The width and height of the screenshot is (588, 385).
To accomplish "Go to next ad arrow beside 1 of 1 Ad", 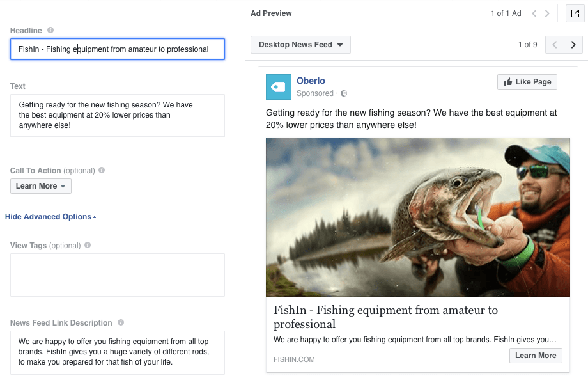I will coord(547,13).
